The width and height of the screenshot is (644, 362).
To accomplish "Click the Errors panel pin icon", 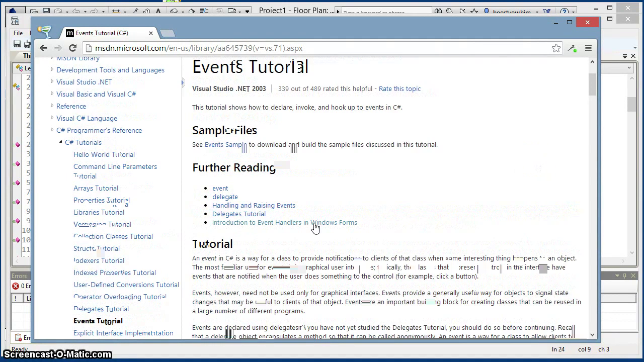I will click(x=625, y=276).
